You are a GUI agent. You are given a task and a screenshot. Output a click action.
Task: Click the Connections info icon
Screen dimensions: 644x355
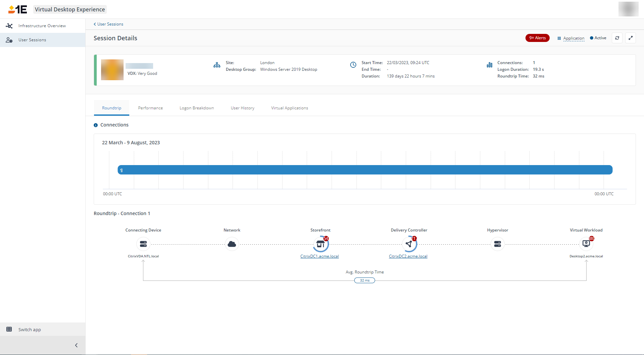[96, 125]
